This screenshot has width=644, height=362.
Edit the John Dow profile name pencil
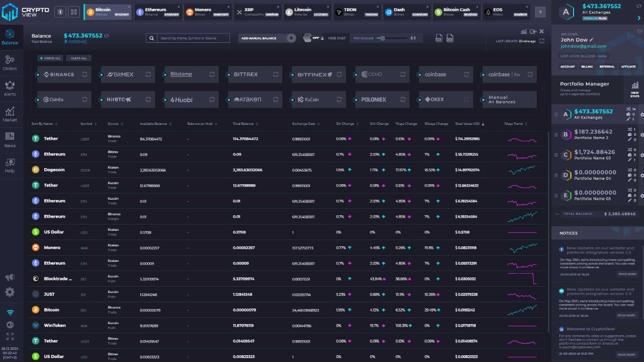(591, 40)
